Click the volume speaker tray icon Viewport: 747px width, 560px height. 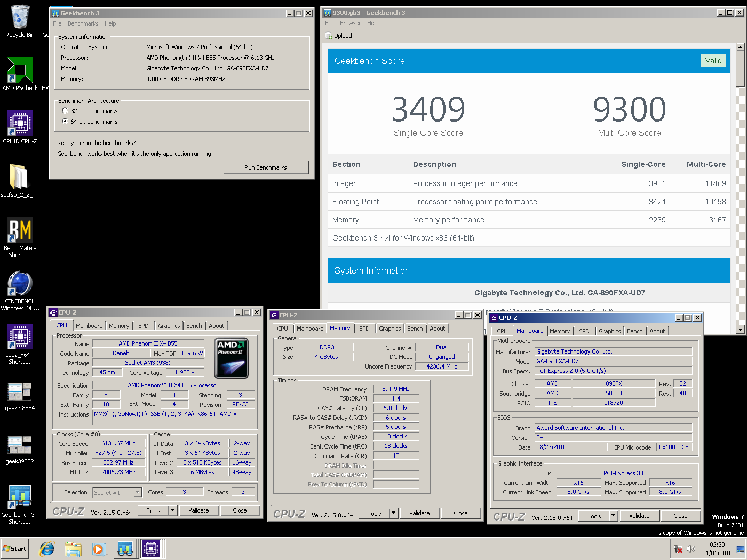coord(691,549)
